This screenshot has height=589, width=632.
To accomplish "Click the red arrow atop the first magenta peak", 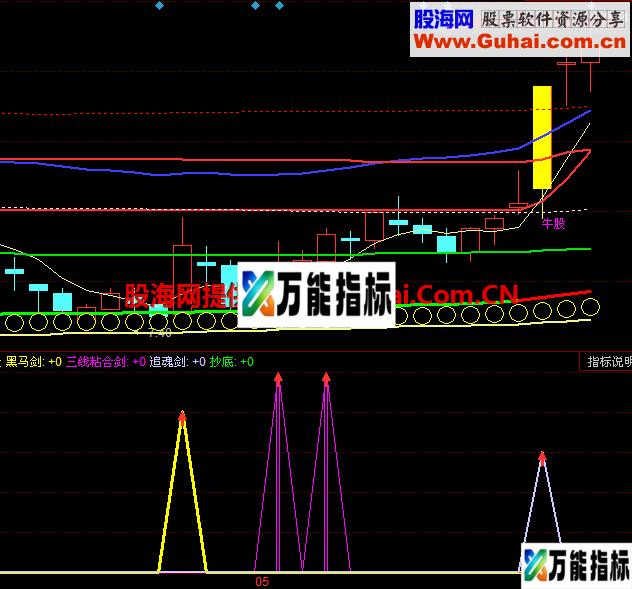I will (x=278, y=379).
